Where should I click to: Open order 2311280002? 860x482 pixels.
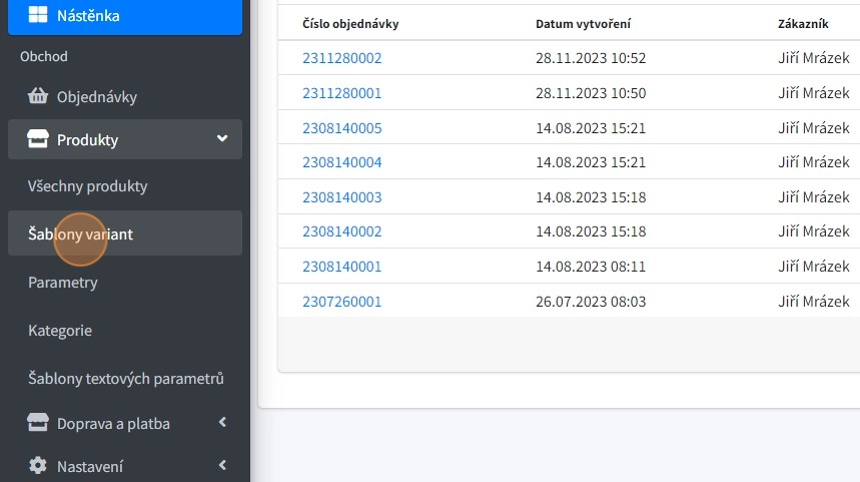pyautogui.click(x=342, y=58)
